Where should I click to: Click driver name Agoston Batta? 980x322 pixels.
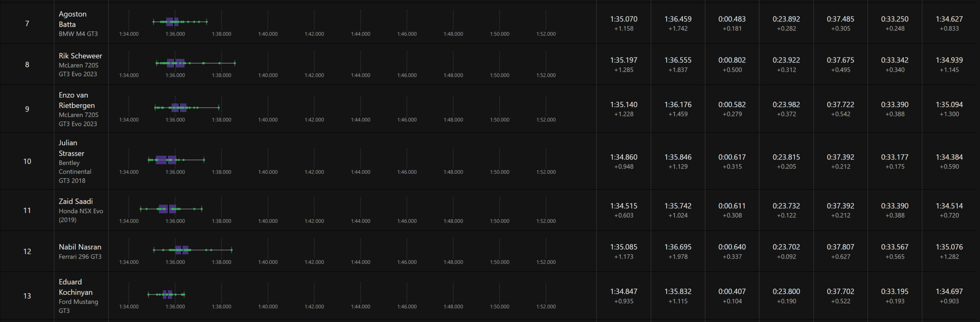73,19
